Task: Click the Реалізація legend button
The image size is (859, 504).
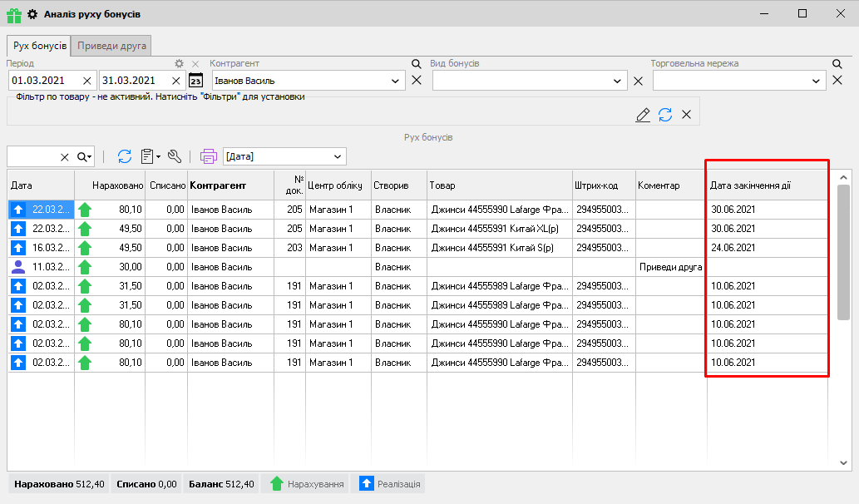Action: point(390,484)
